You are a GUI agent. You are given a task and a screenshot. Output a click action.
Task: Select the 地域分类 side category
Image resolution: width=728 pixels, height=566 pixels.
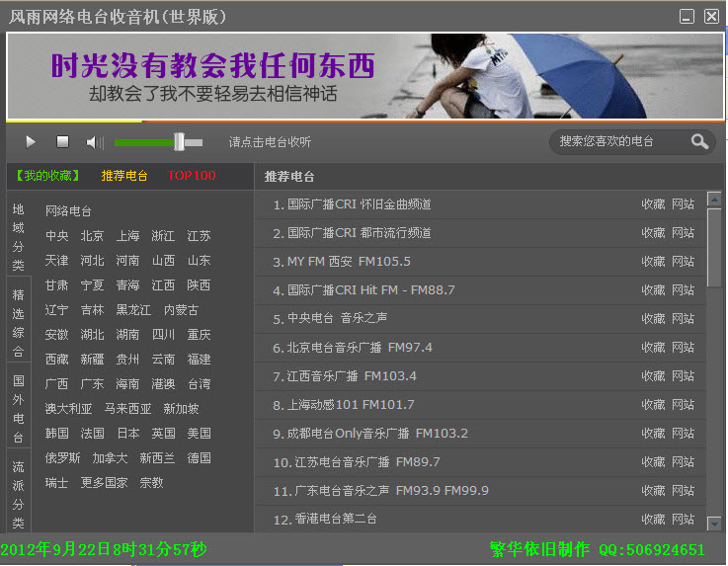(18, 237)
